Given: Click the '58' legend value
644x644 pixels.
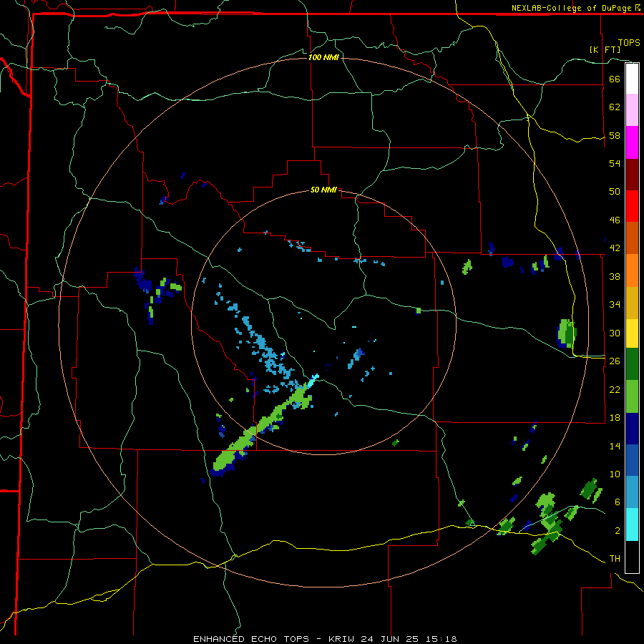Looking at the screenshot, I should 615,135.
